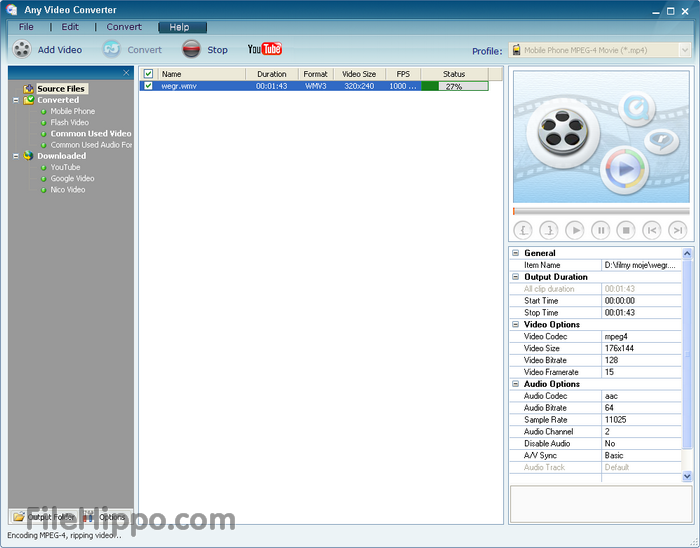Click the Add Video film reel icon

click(x=21, y=50)
